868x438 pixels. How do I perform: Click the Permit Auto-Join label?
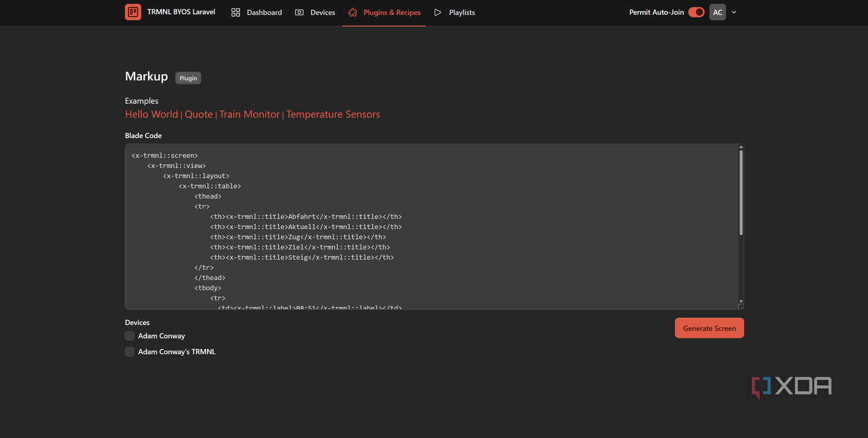coord(656,12)
